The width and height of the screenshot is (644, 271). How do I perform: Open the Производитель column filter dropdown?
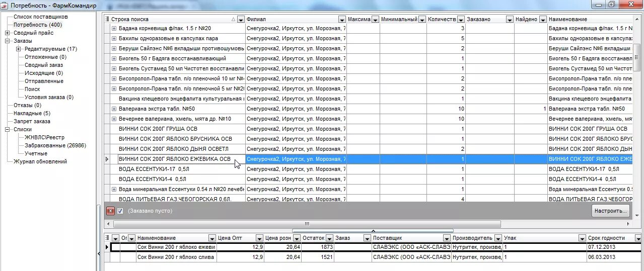coord(498,238)
